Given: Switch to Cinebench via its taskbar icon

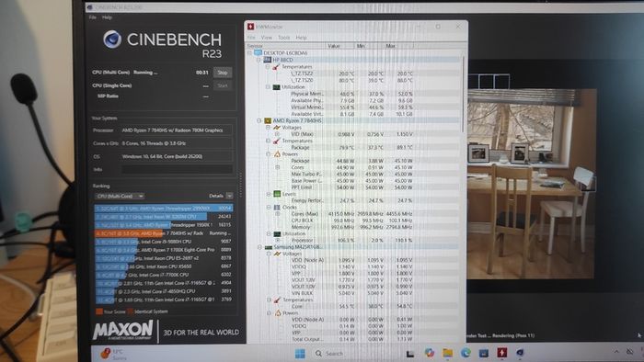Looking at the screenshot, I should tap(520, 353).
